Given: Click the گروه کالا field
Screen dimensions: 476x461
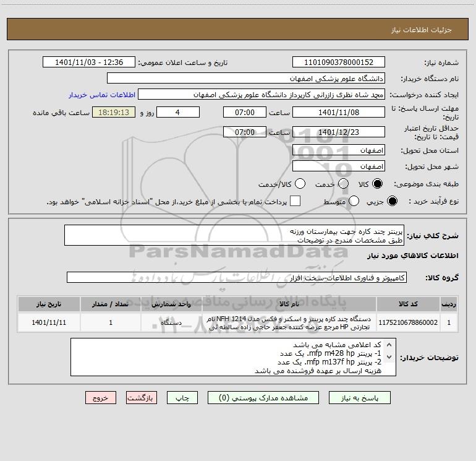Looking at the screenshot, I should point(237,277).
